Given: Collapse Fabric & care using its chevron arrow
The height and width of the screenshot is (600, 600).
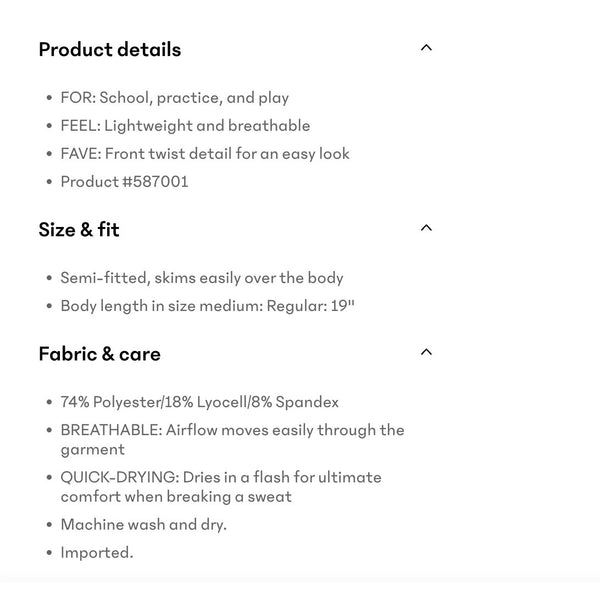Looking at the screenshot, I should click(426, 352).
